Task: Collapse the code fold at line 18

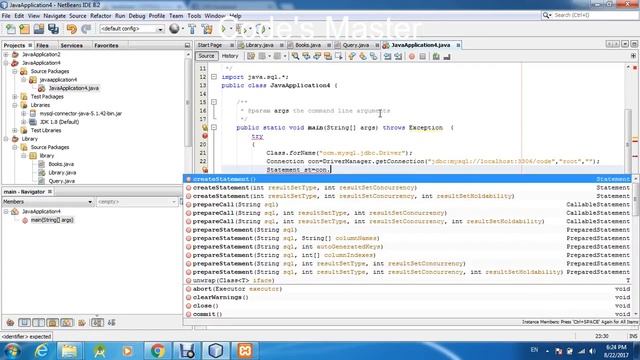Action: pyautogui.click(x=213, y=127)
